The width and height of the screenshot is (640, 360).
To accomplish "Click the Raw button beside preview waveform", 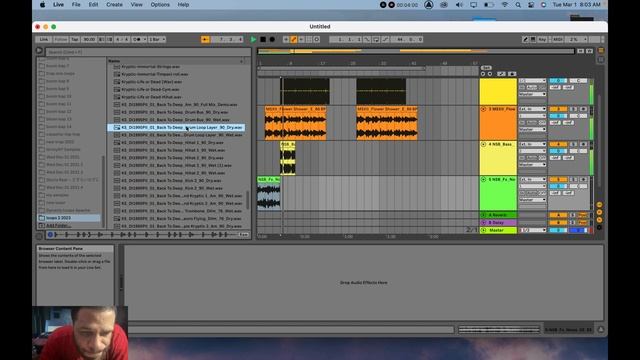I will 244,235.
